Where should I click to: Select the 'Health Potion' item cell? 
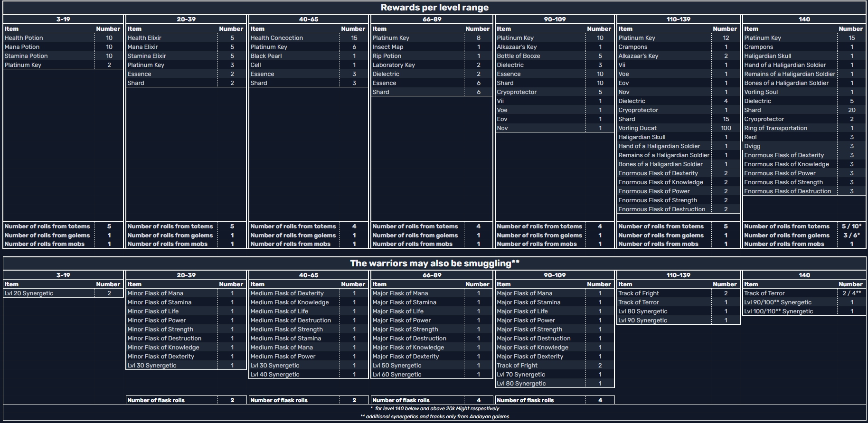49,38
